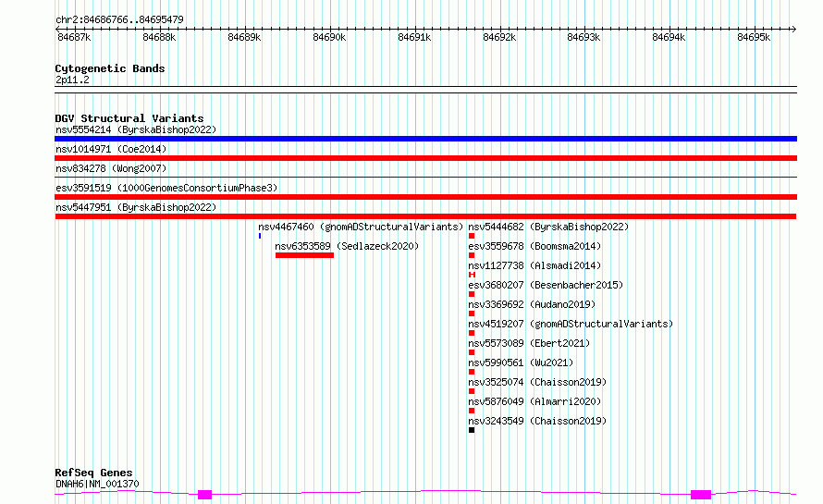The image size is (823, 504).
Task: Open nsv3369692 (Audano2019) variant label
Action: (532, 304)
